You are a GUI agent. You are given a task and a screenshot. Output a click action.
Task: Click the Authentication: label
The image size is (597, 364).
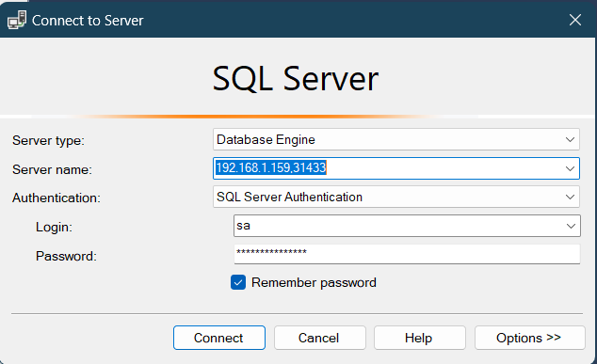coord(56,198)
